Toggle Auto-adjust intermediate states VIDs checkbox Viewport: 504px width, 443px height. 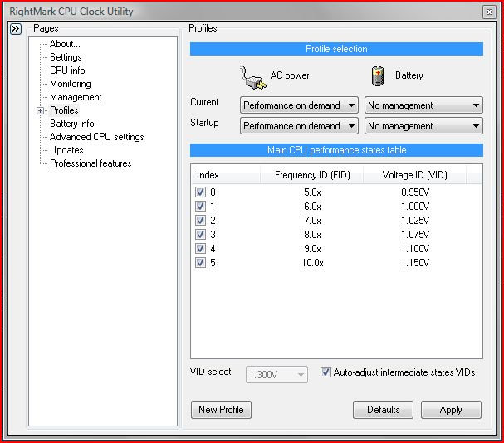[325, 372]
